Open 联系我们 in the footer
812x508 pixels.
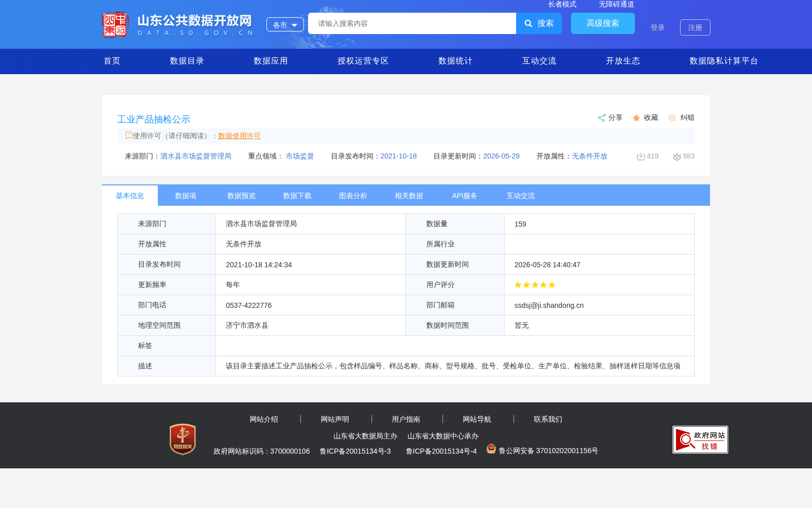coord(548,419)
